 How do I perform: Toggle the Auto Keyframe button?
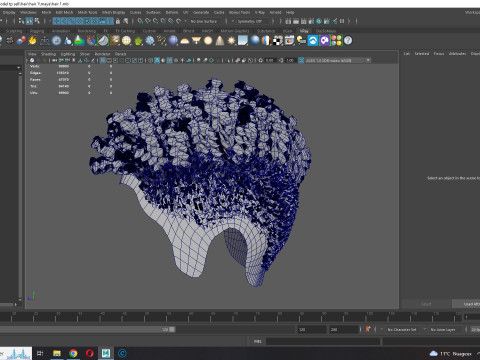[368, 329]
